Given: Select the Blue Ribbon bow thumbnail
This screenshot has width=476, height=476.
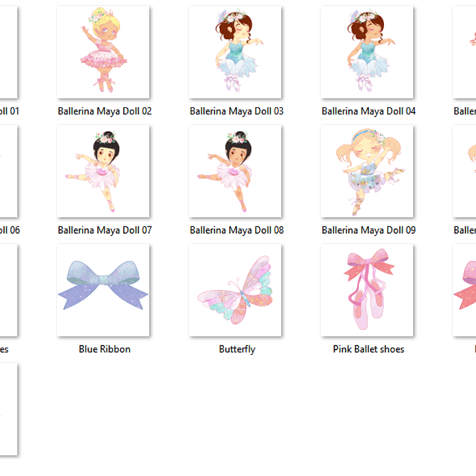Looking at the screenshot, I should 103,290.
